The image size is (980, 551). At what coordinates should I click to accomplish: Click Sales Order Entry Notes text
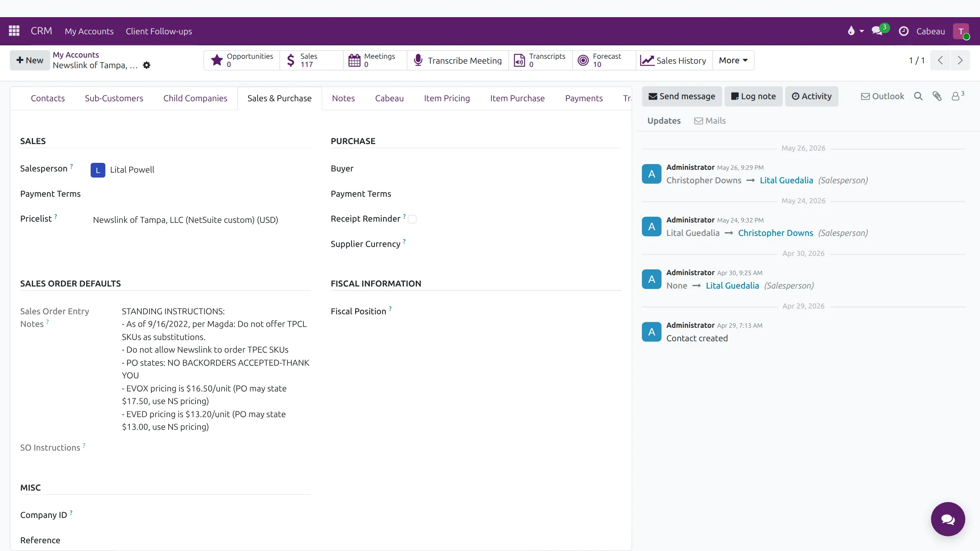[215, 369]
